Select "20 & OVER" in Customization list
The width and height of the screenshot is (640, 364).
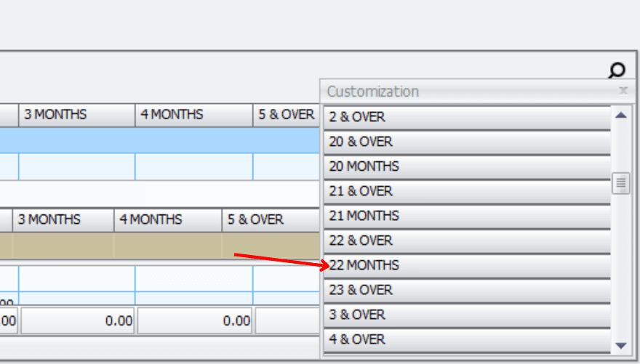coord(467,142)
